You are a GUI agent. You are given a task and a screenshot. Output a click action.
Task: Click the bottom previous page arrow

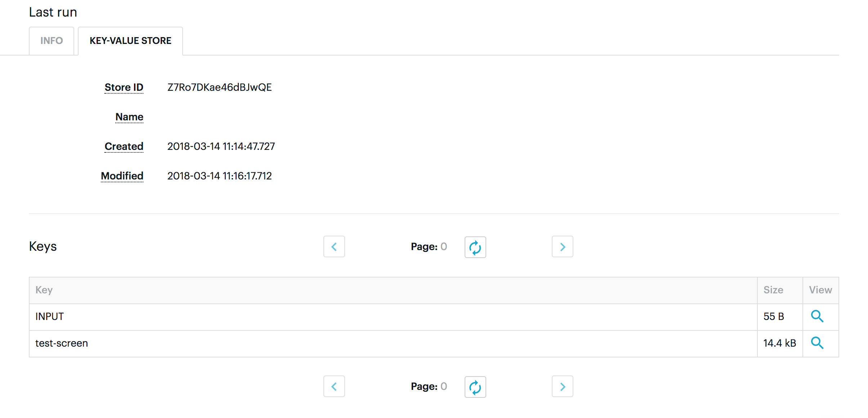pos(334,387)
